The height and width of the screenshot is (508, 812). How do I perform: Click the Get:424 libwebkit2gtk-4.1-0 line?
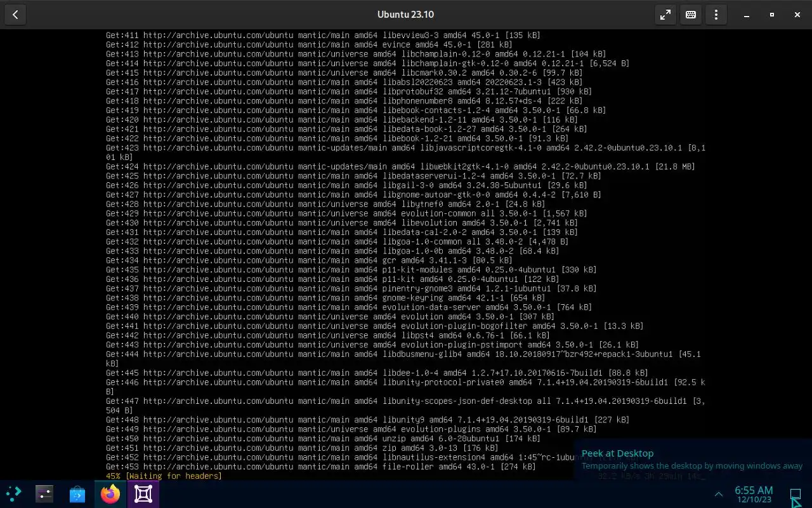click(x=401, y=167)
